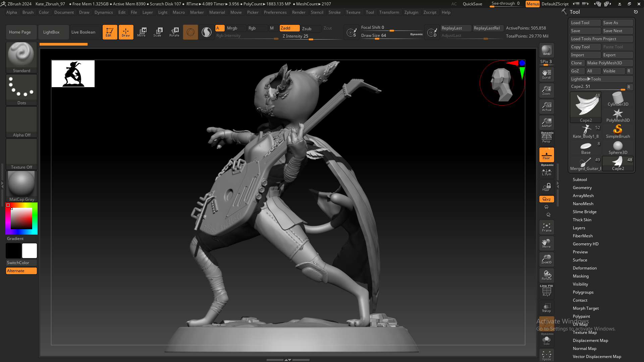The width and height of the screenshot is (644, 362).
Task: Toggle PolyF line fill display
Action: click(x=546, y=291)
